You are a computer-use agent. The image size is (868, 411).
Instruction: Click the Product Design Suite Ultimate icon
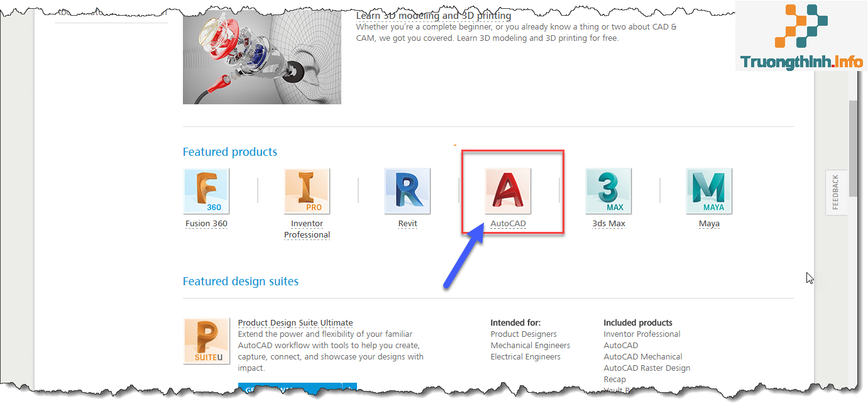click(x=207, y=341)
